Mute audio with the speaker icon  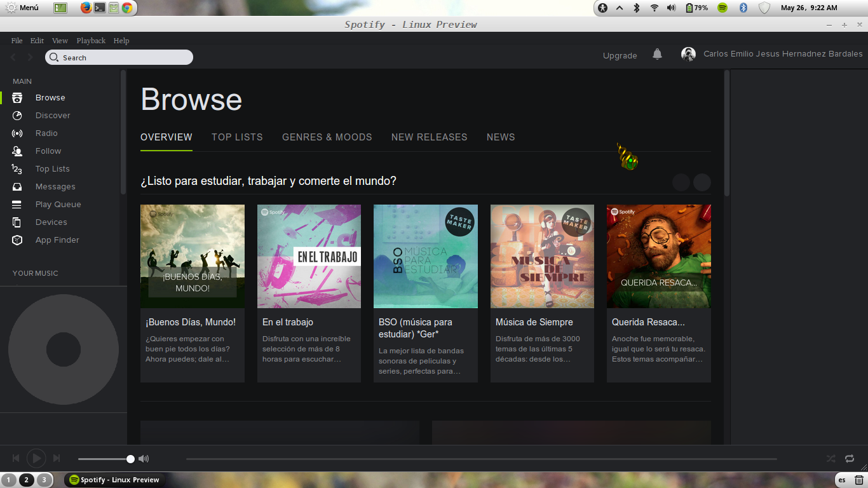point(144,458)
